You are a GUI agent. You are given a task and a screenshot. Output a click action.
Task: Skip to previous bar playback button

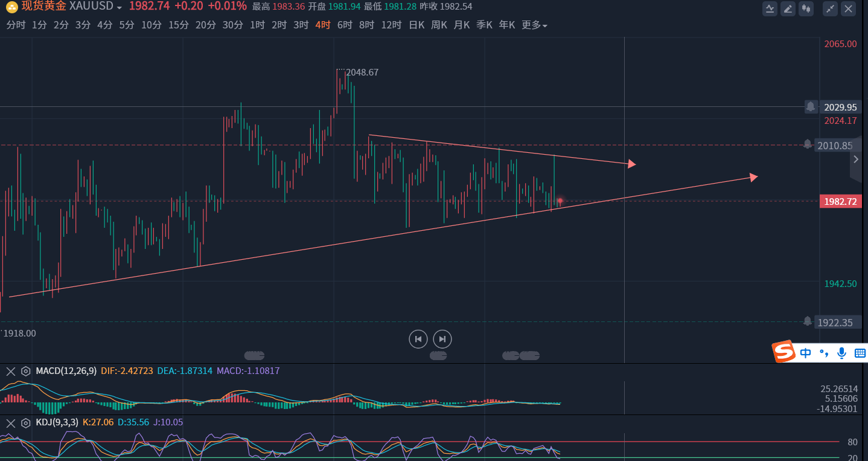418,339
